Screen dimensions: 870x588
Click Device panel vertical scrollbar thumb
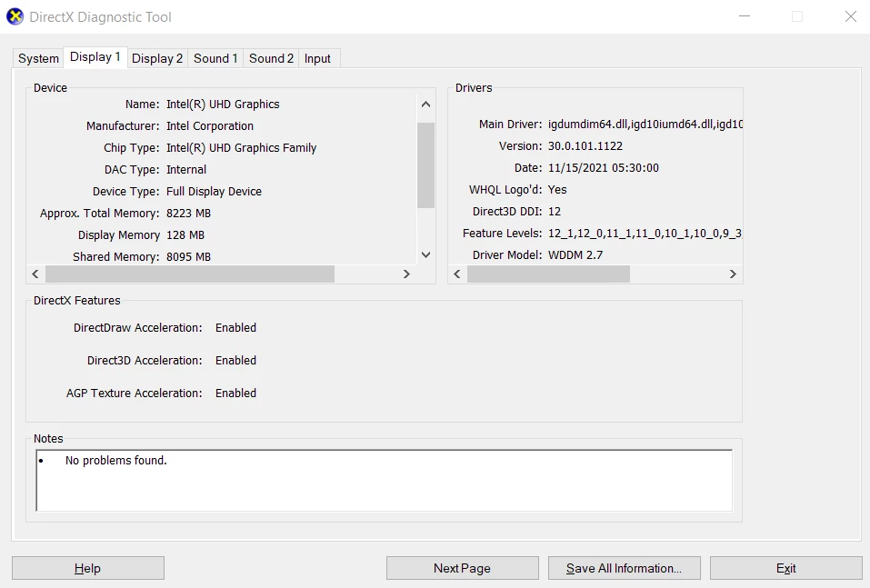tap(425, 165)
